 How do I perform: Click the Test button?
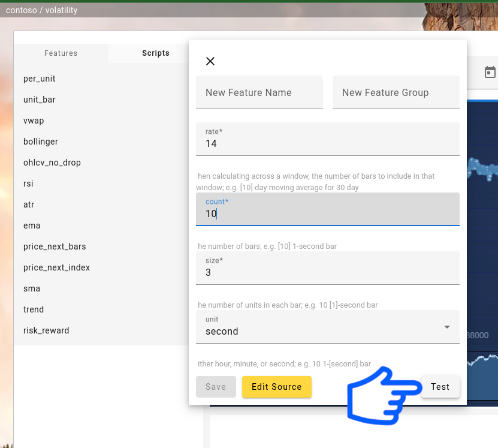tap(440, 387)
